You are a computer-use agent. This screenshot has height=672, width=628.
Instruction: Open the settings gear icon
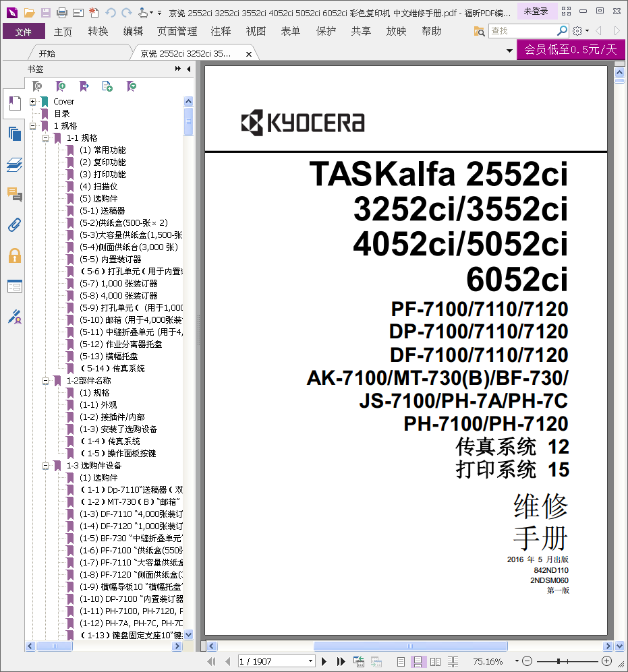coord(577,31)
